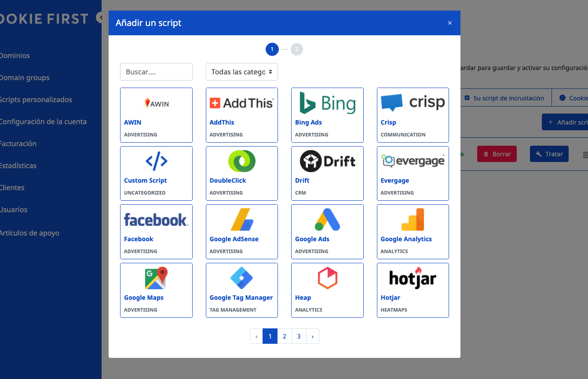Select the Facebook logo
The image size is (588, 379).
click(x=156, y=220)
